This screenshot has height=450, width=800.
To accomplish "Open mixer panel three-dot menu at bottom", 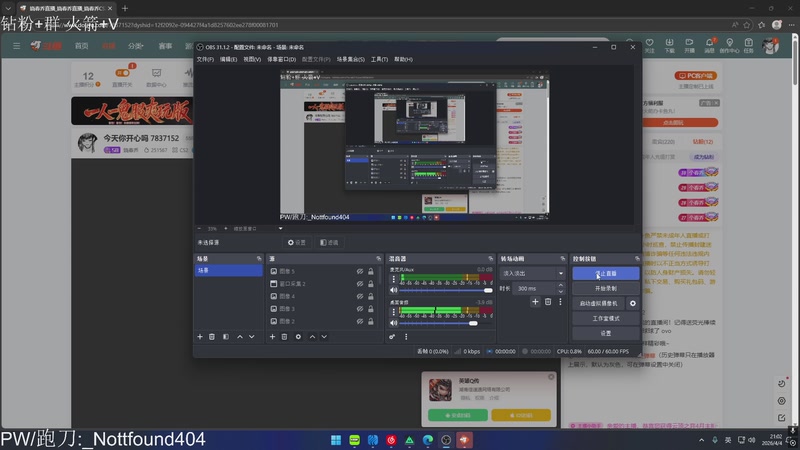I will coord(406,337).
